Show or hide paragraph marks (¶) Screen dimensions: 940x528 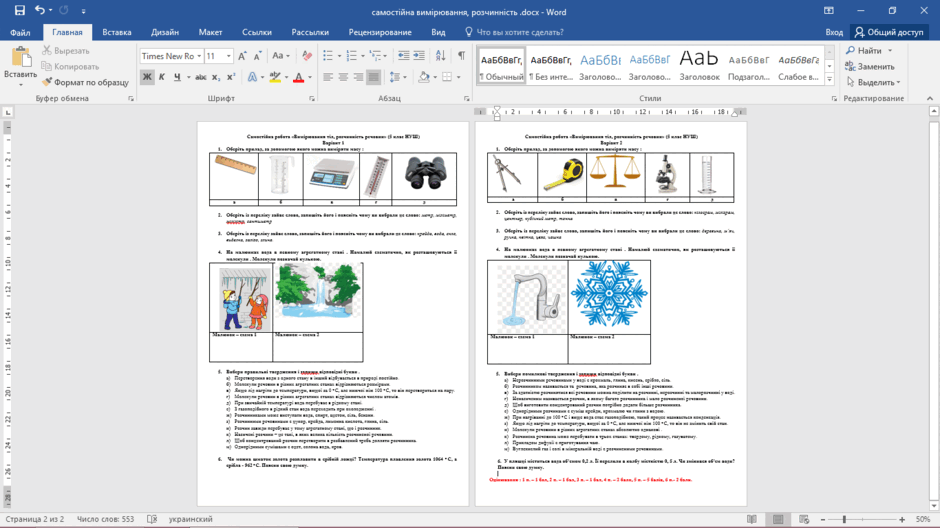click(x=462, y=56)
